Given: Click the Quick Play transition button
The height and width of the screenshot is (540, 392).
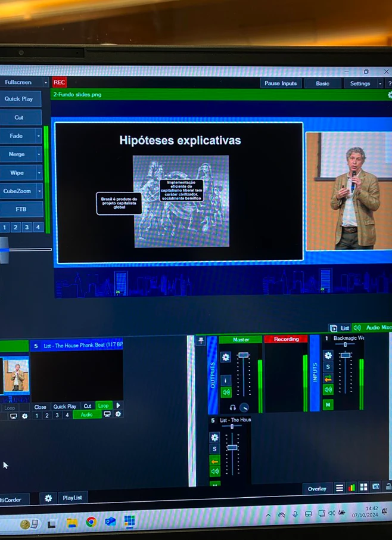Looking at the screenshot, I should tap(20, 99).
